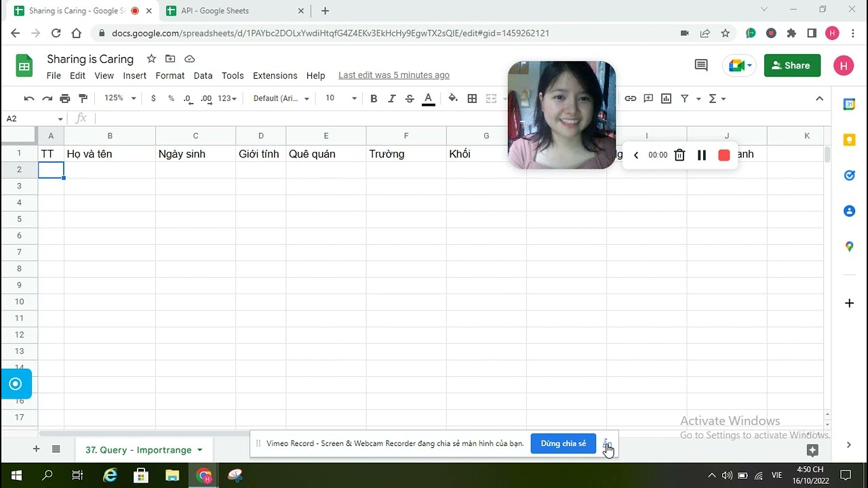868x488 pixels.
Task: Click the Move to folder icon
Action: (x=170, y=59)
